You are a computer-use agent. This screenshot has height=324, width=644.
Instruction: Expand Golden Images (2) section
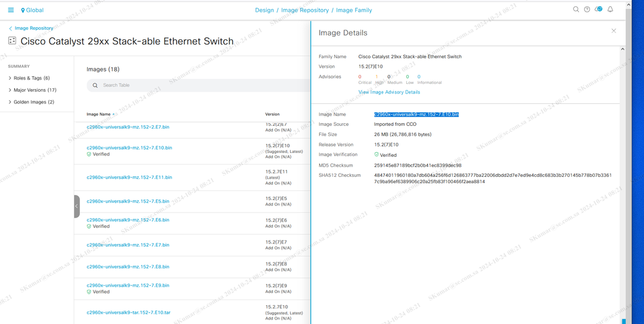click(31, 102)
